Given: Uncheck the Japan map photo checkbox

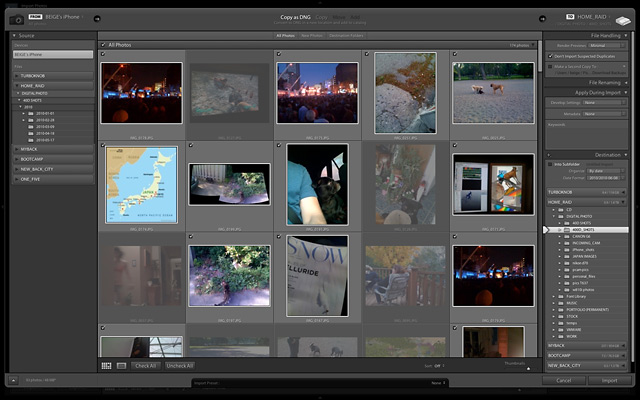Looking at the screenshot, I should [x=103, y=145].
